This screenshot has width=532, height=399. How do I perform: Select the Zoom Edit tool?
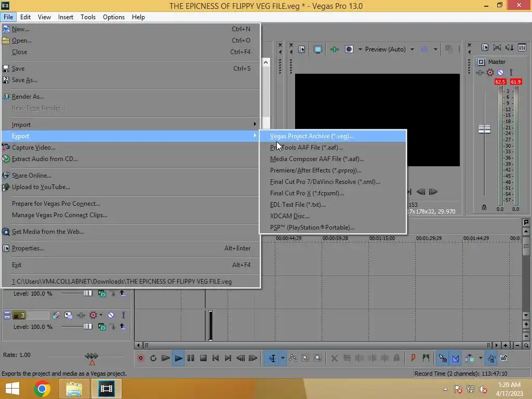click(x=317, y=358)
